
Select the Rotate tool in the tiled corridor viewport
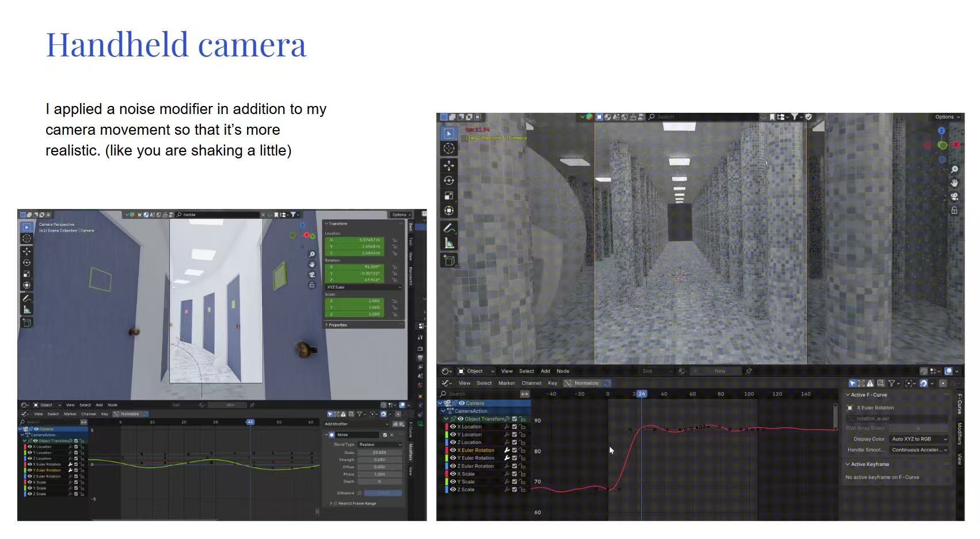tap(449, 181)
